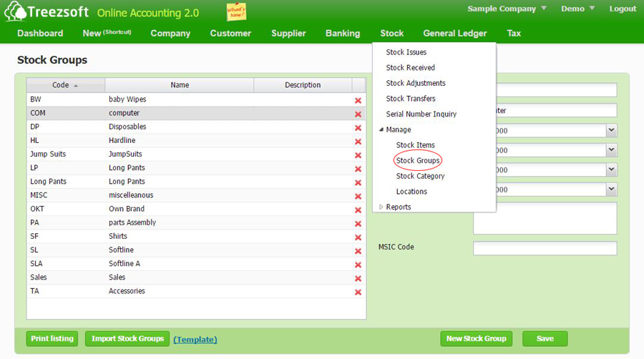Click the New Stock Group button
Screen dimensions: 644x359
point(476,339)
